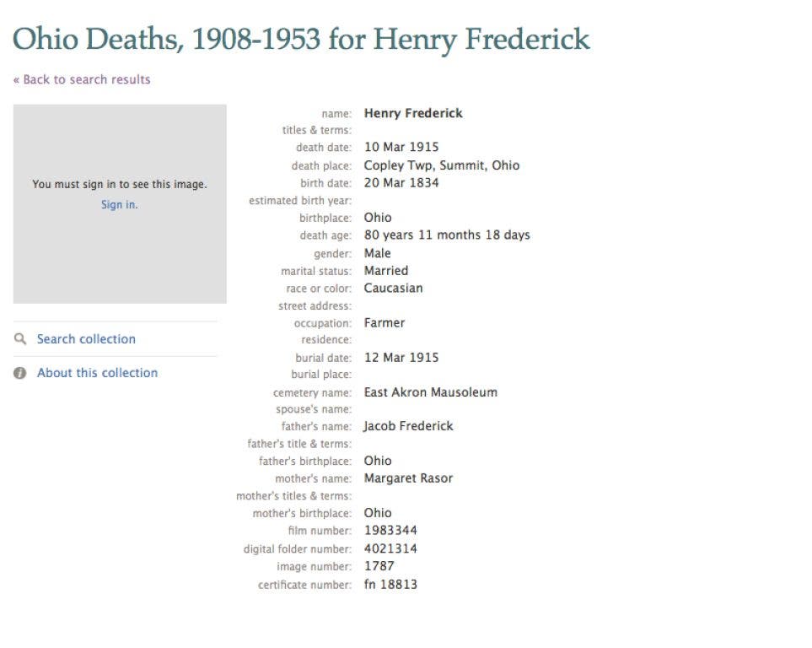Click the magnifying glass search icon
The width and height of the screenshot is (812, 648).
click(x=20, y=339)
